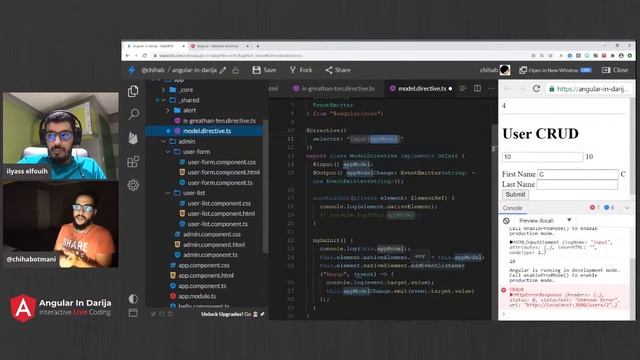Image resolution: width=640 pixels, height=360 pixels.
Task: Toggle the light/dark theme icon
Action: pyautogui.click(x=133, y=299)
